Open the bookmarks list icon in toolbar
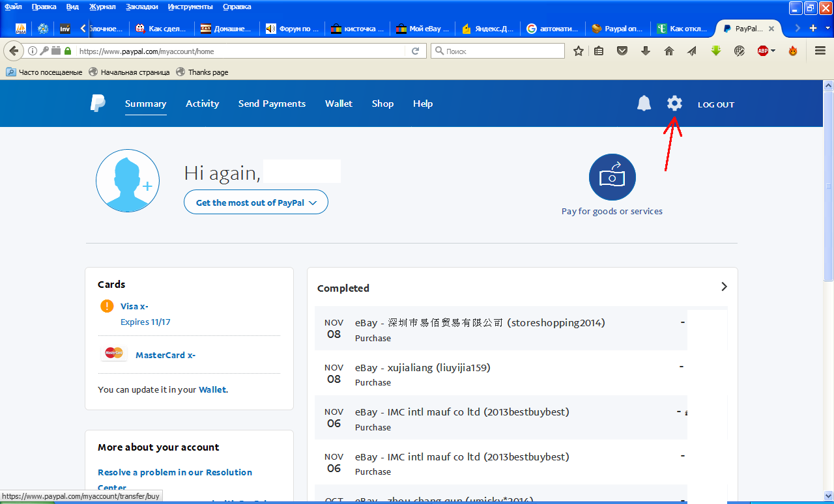Image resolution: width=834 pixels, height=504 pixels. click(599, 51)
